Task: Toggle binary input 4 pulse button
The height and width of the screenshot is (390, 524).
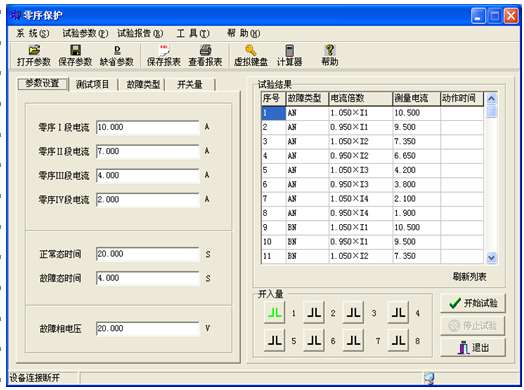Action: coord(398,312)
